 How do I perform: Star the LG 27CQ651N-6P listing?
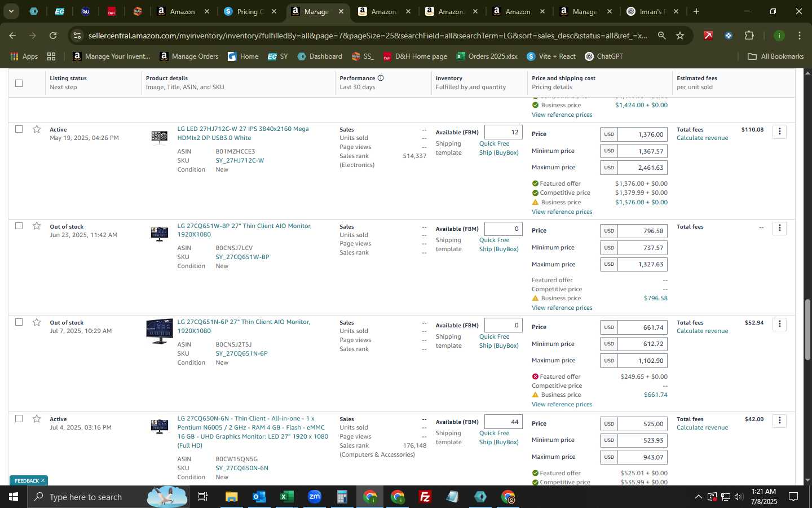coord(37,322)
